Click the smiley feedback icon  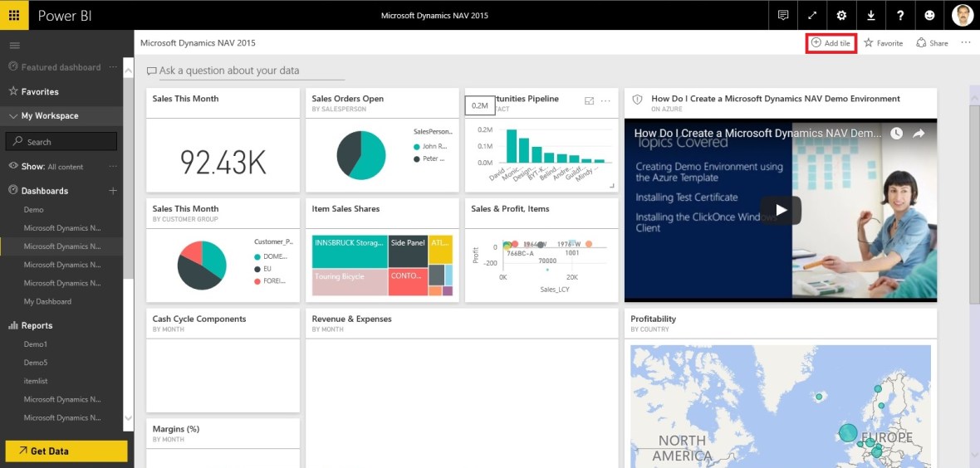(x=929, y=15)
